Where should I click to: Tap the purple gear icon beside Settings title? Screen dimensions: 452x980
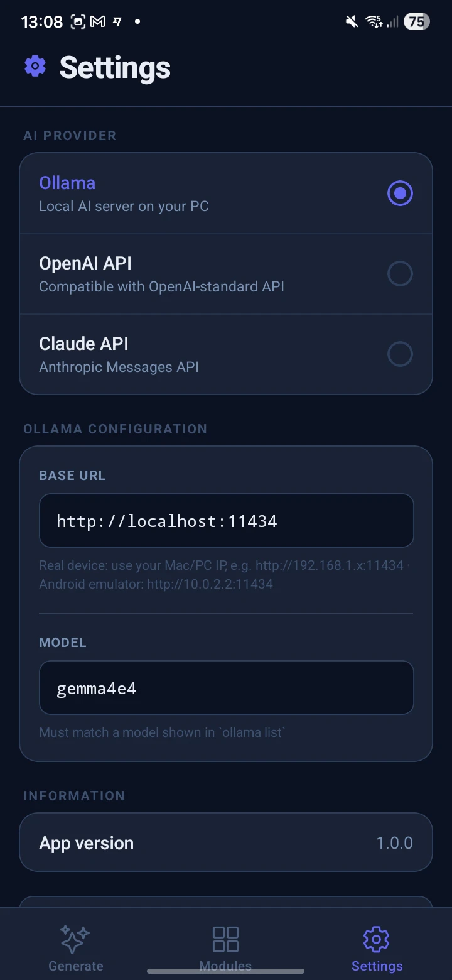pos(35,66)
